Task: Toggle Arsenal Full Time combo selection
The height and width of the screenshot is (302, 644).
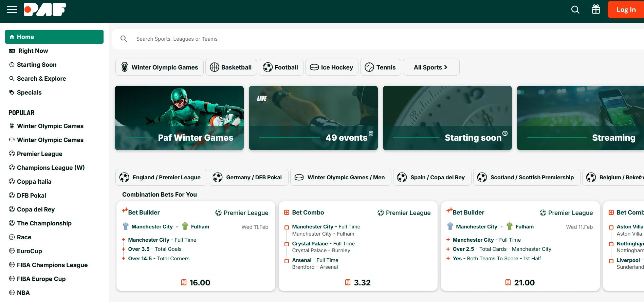Action: pos(287,261)
